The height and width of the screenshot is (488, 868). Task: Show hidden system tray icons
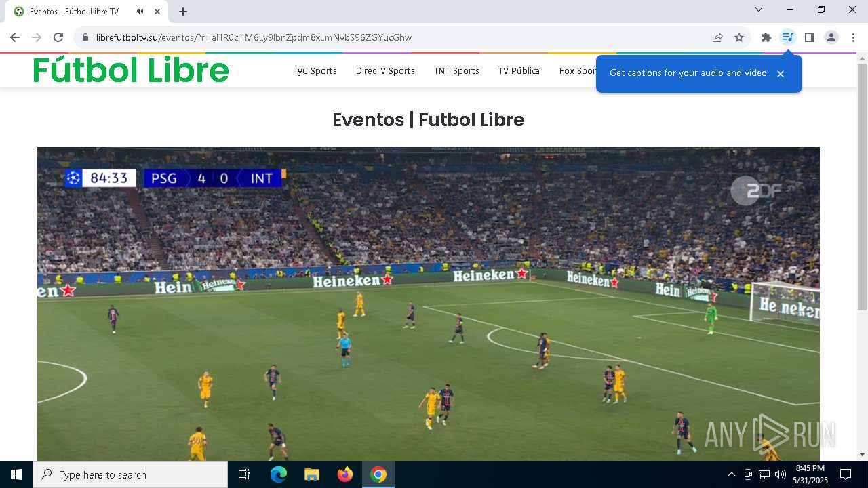pos(731,474)
